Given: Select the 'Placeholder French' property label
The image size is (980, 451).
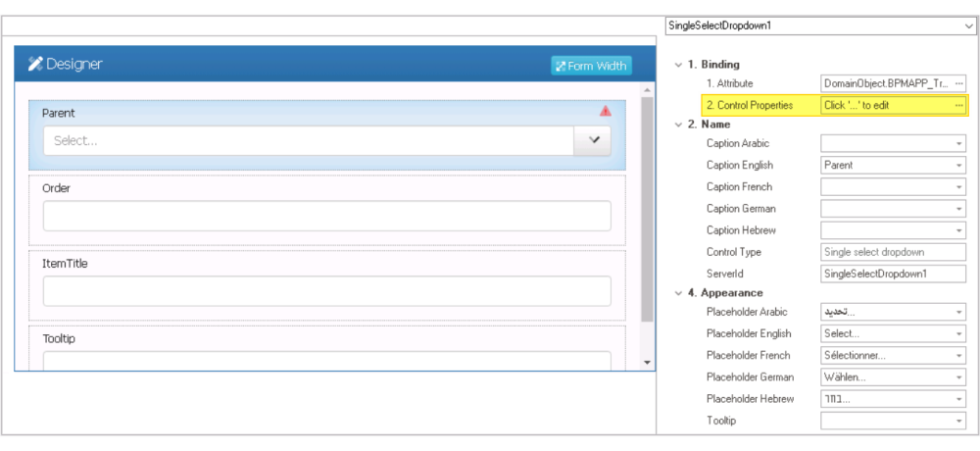Looking at the screenshot, I should point(748,355).
